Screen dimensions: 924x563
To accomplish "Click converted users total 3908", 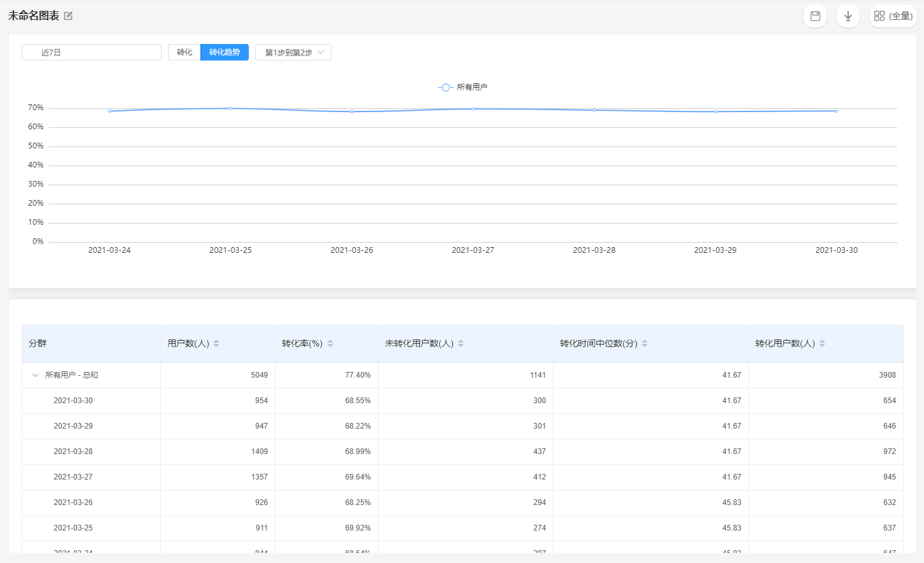I will [888, 375].
